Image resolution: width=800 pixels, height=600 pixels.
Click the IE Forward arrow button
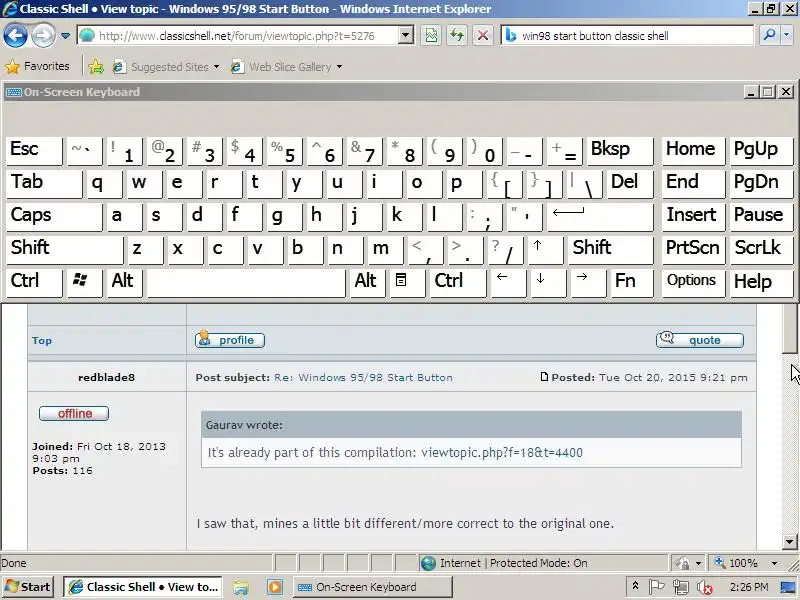click(x=43, y=36)
